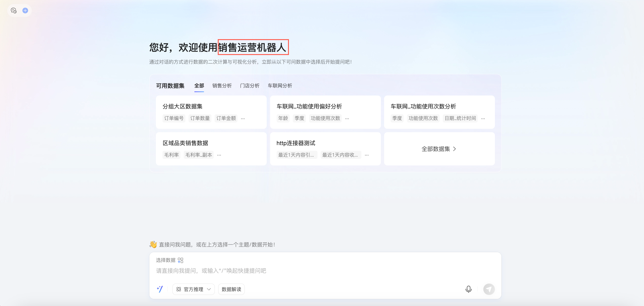Expand more fields in 区域品类销售数据 card
644x306 pixels.
[x=219, y=155]
